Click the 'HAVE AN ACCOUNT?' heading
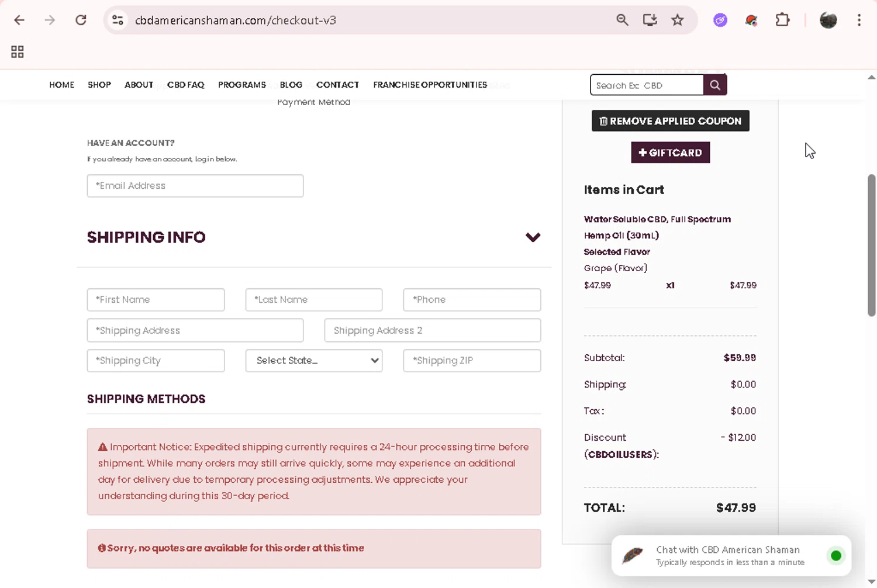The height and width of the screenshot is (588, 877). (131, 143)
